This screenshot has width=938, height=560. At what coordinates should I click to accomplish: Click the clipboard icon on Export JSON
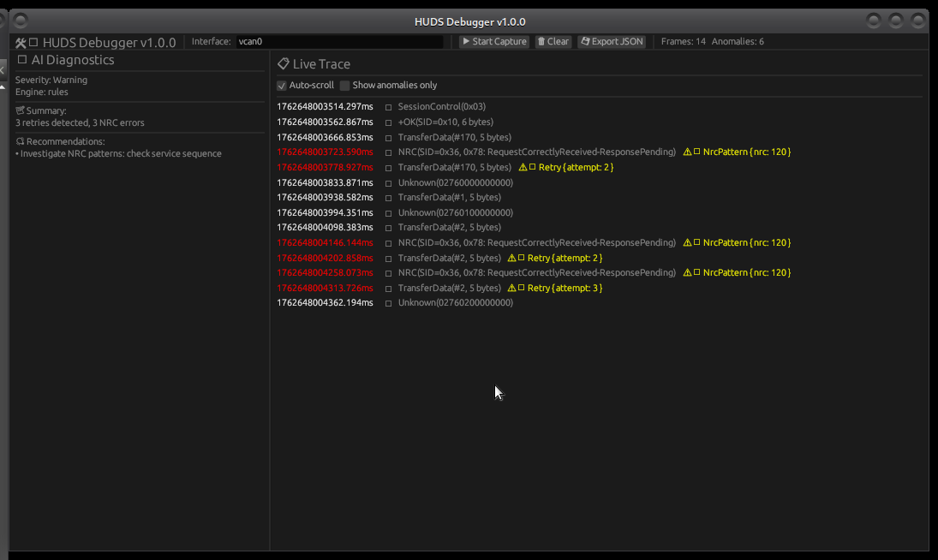click(x=587, y=41)
